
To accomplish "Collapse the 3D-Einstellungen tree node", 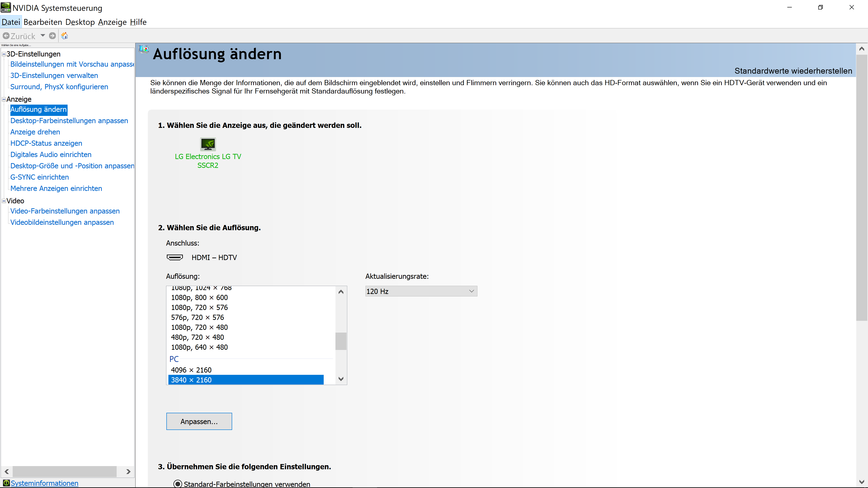I will [4, 54].
